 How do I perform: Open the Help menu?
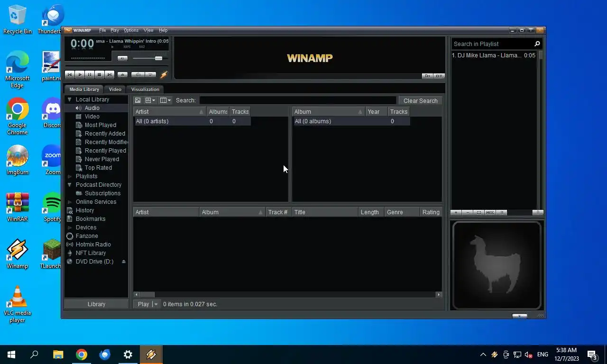tap(163, 30)
